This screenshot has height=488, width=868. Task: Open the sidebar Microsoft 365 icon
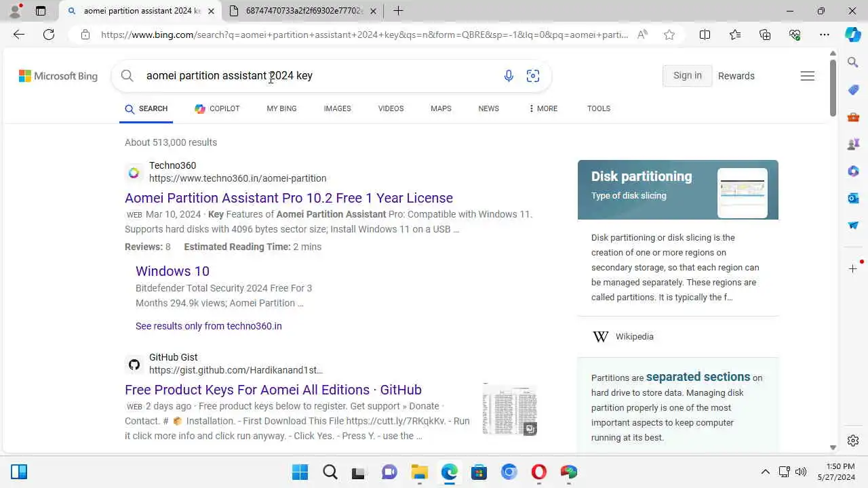tap(853, 171)
